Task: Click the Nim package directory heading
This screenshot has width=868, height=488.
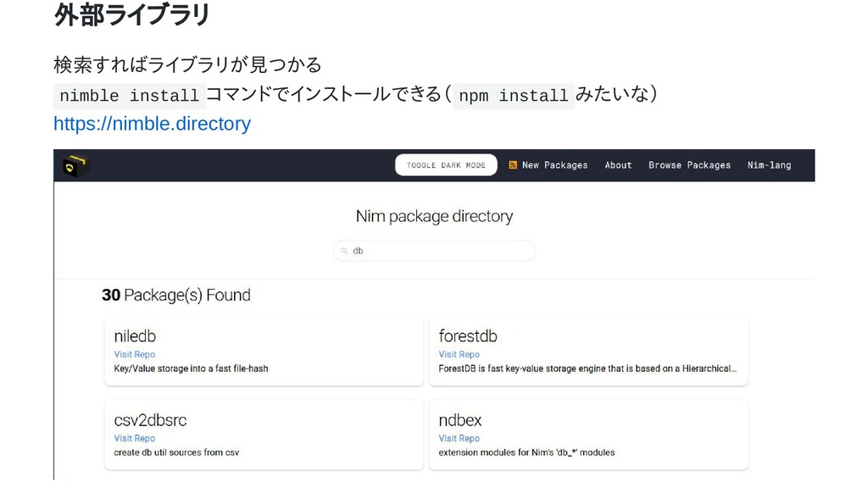Action: coord(435,216)
